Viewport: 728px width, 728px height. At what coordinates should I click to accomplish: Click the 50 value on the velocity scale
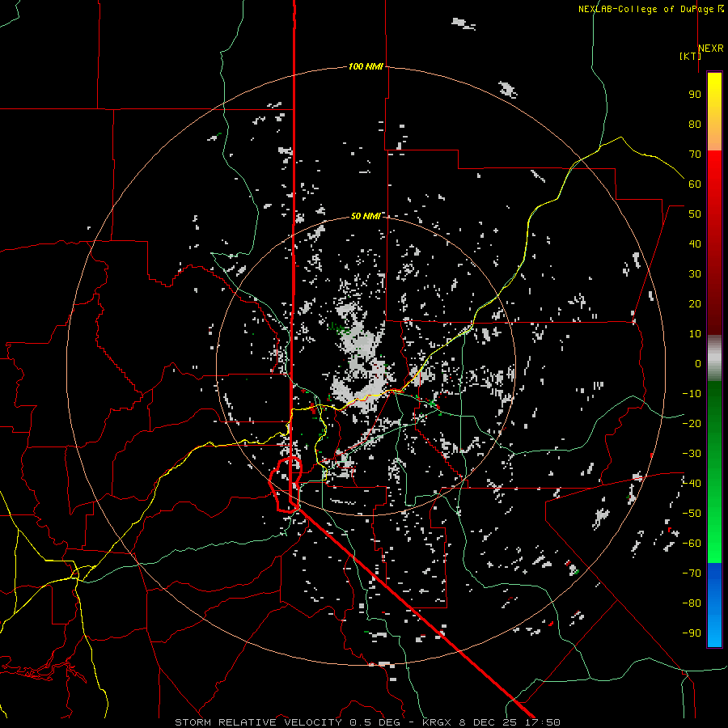pyautogui.click(x=695, y=214)
